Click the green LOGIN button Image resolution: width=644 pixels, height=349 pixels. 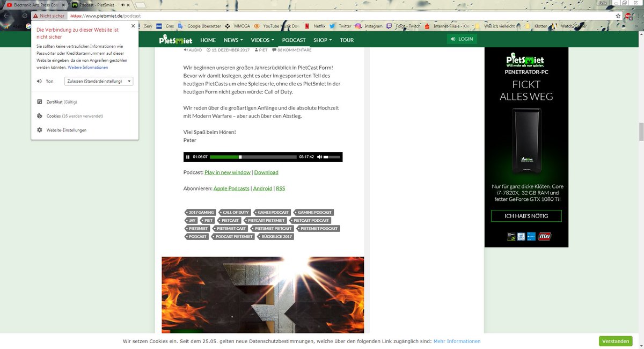pos(462,39)
